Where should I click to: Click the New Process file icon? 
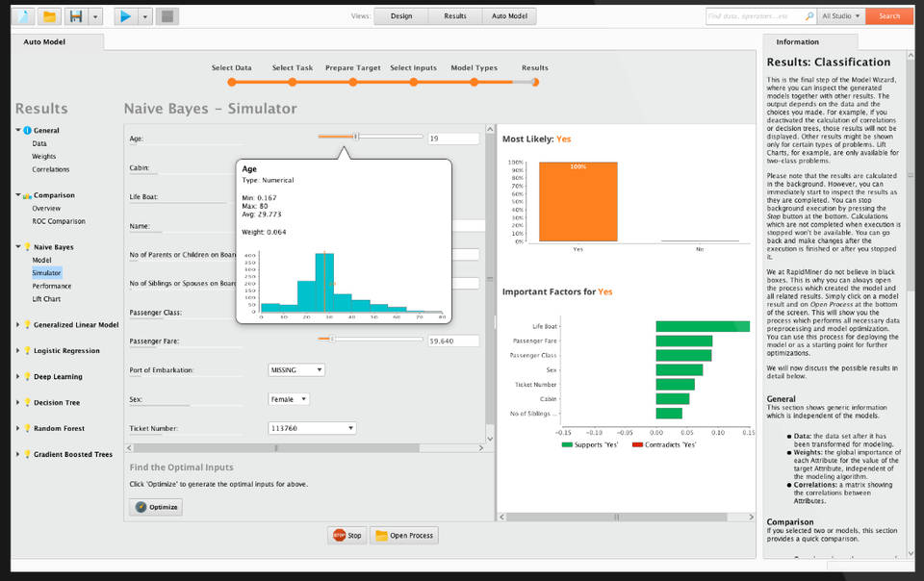coord(22,16)
